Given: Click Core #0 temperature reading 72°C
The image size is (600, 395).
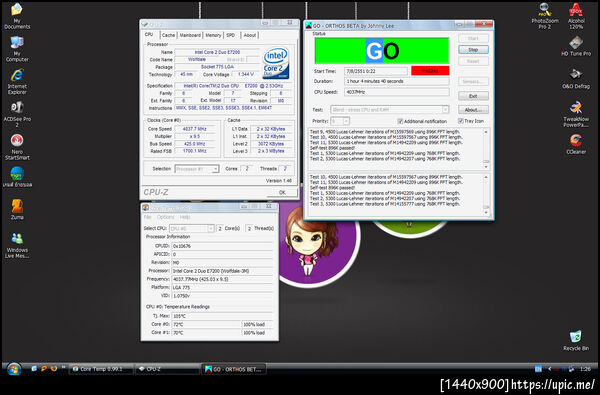Looking at the screenshot, I should (x=206, y=325).
